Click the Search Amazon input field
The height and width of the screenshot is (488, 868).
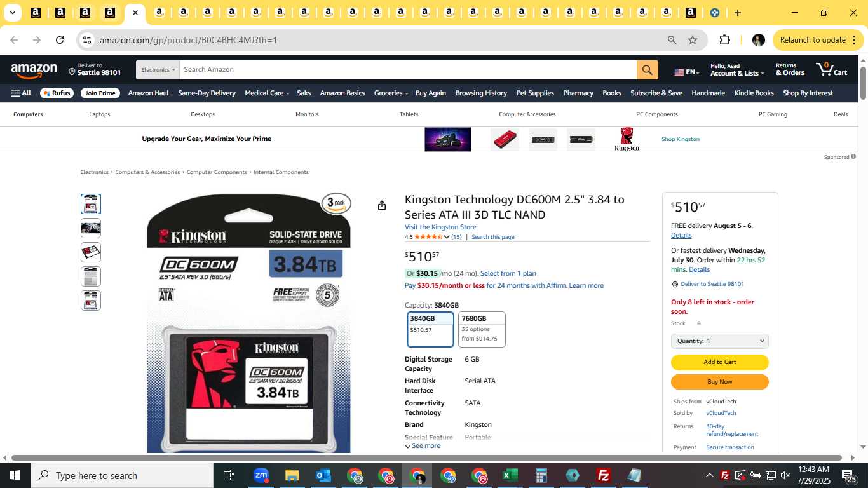(x=408, y=70)
